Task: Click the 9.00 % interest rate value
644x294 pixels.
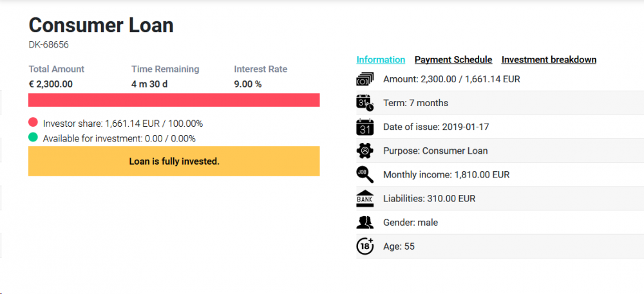Action: (248, 84)
